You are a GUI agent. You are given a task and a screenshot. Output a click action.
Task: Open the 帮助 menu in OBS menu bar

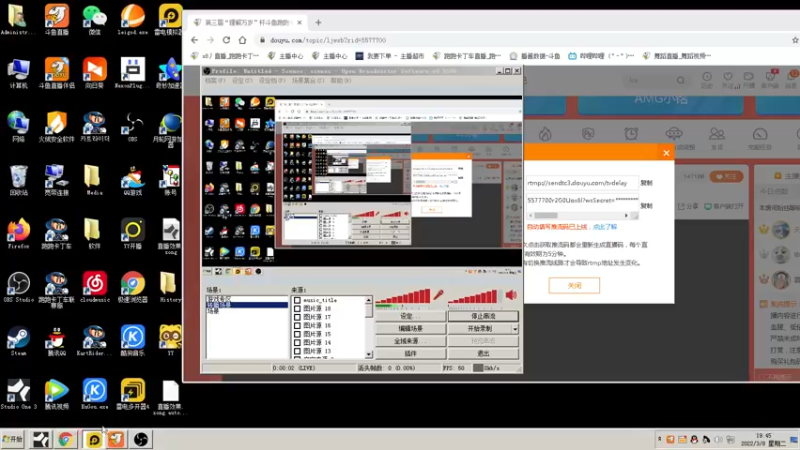click(x=341, y=81)
